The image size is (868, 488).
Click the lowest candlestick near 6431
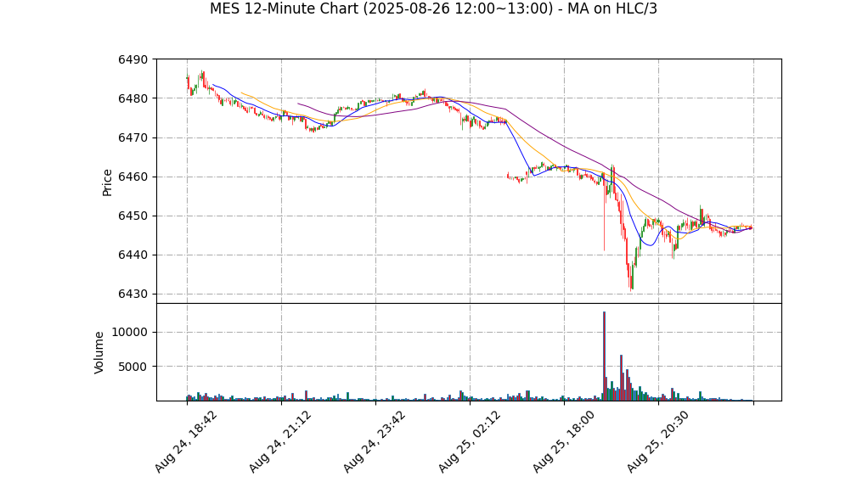tap(632, 279)
